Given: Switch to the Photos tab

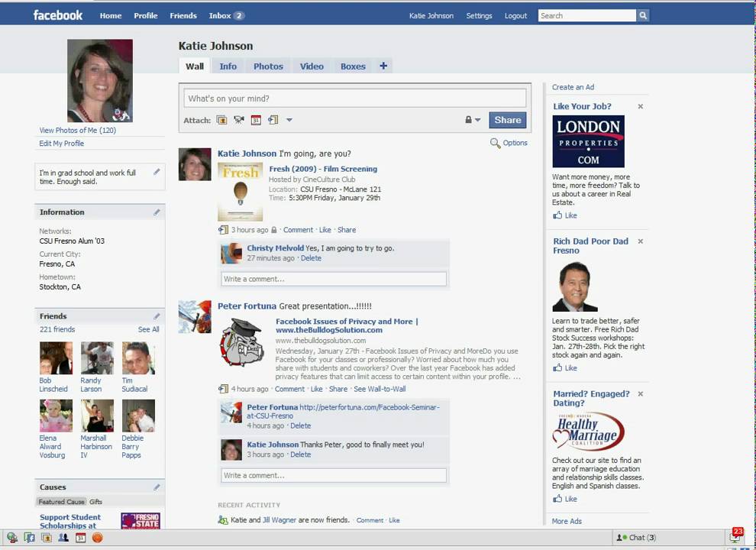Looking at the screenshot, I should pos(268,66).
